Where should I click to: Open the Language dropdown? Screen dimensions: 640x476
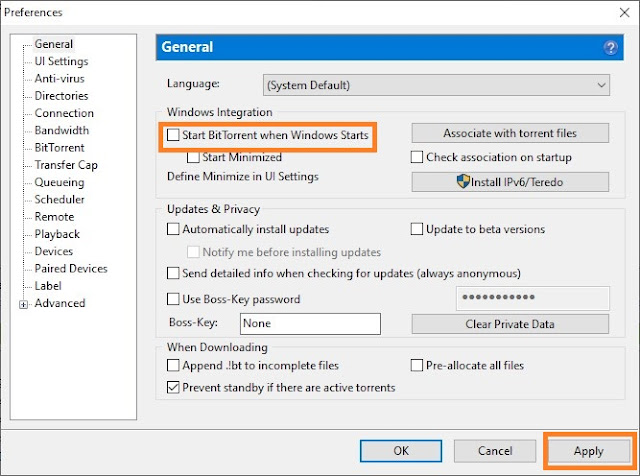(x=436, y=85)
